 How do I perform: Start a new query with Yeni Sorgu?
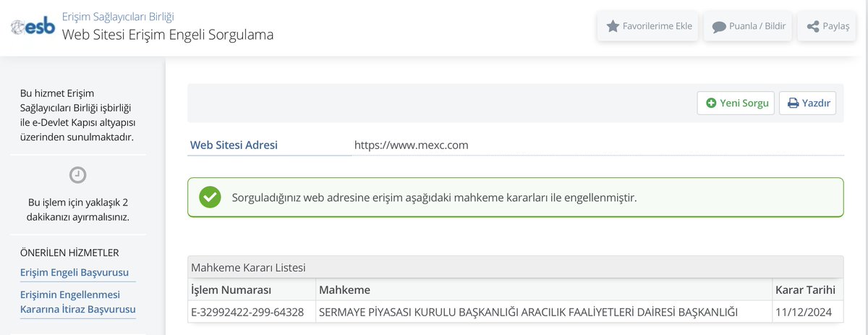coord(736,103)
